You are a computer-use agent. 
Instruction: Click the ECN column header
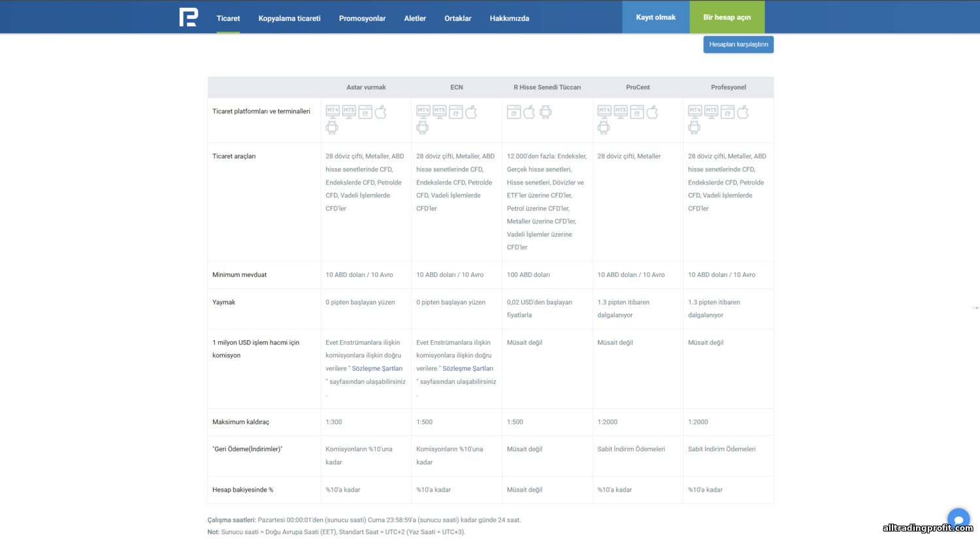457,87
